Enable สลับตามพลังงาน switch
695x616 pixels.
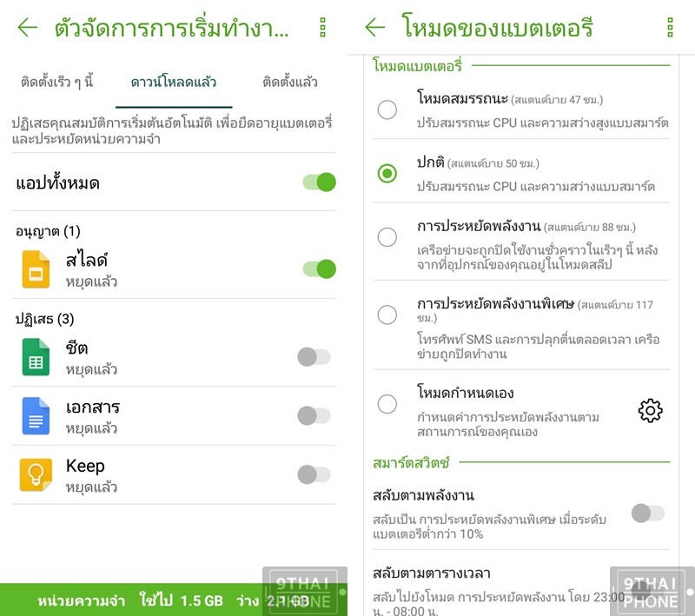click(x=648, y=513)
